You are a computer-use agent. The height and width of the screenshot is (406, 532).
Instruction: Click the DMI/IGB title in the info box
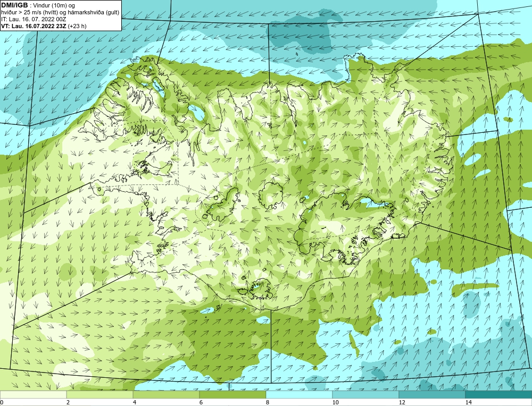point(14,5)
